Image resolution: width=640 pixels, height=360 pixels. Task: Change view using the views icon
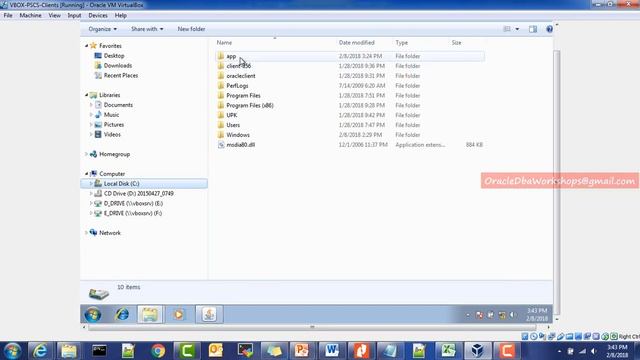pos(507,29)
